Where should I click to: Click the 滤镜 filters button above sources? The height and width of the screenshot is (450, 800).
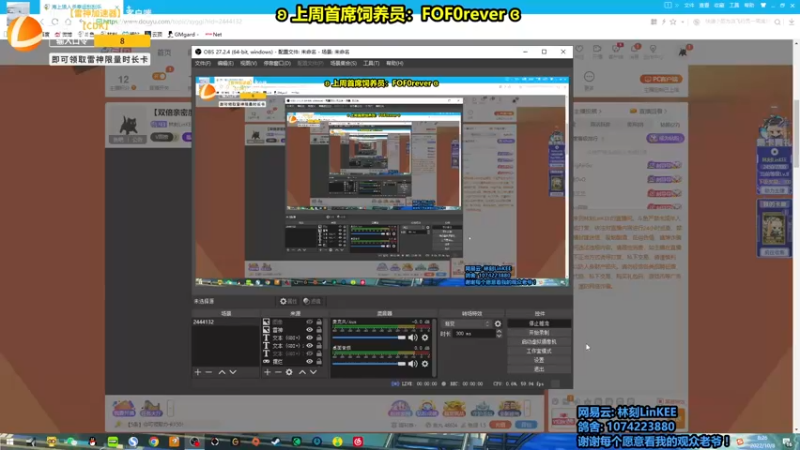tap(312, 302)
